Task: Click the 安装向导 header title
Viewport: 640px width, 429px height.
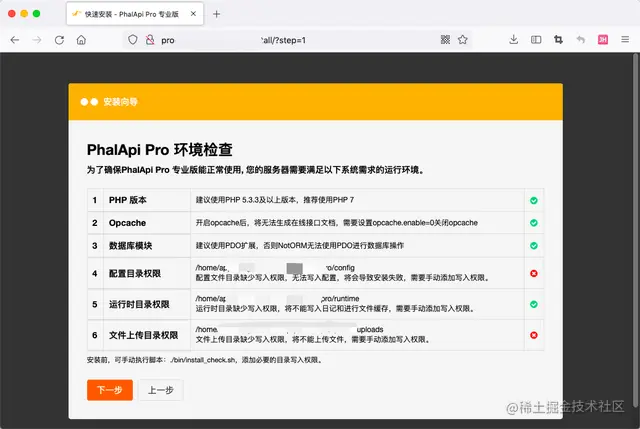Action: [x=120, y=102]
